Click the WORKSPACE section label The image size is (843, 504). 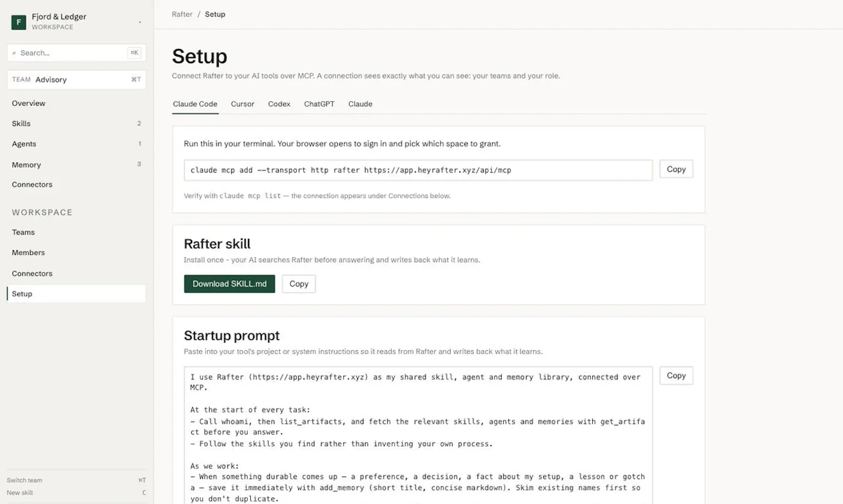click(x=42, y=212)
